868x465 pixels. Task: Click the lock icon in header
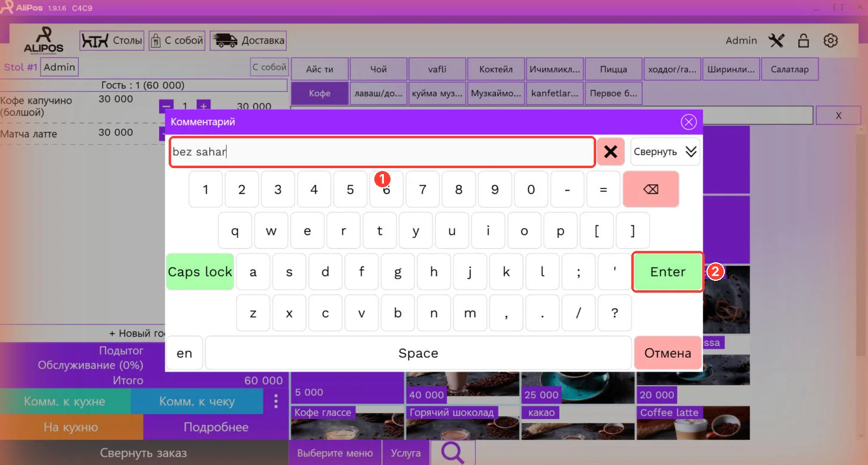pyautogui.click(x=804, y=41)
